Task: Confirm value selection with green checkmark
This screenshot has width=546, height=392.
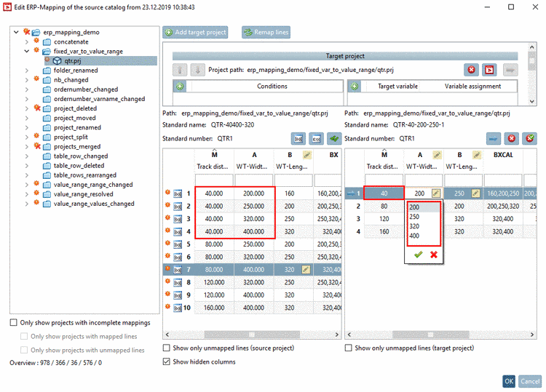Action: pyautogui.click(x=418, y=255)
